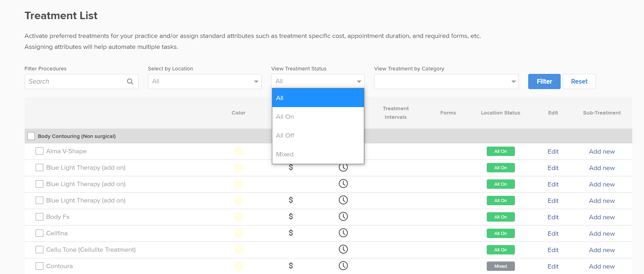The width and height of the screenshot is (644, 274).
Task: Click the yellow color swatch for Cellfina
Action: [239, 233]
